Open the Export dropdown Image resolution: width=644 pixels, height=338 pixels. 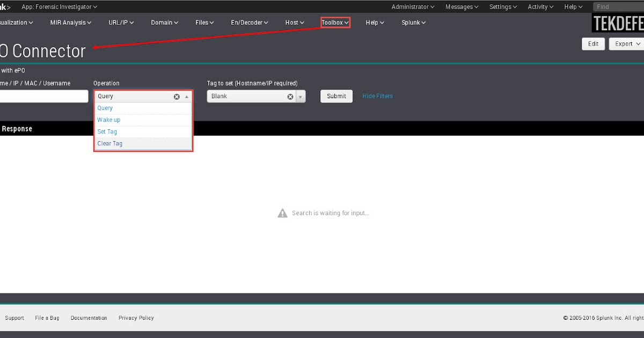(626, 43)
